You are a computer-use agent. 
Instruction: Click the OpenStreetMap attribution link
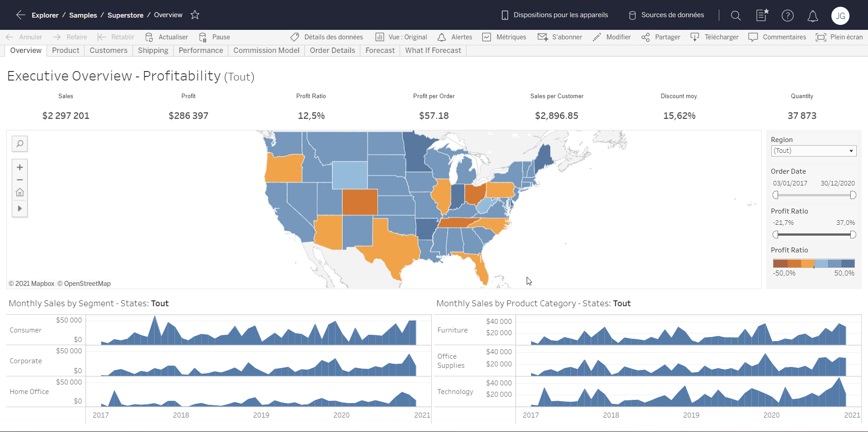click(84, 284)
